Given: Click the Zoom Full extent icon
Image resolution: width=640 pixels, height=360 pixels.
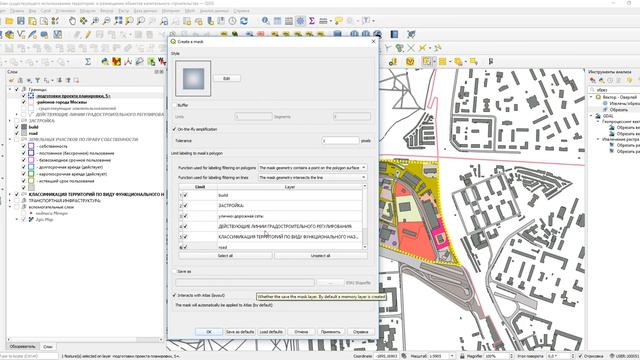Looking at the screenshot, I should click(118, 21).
